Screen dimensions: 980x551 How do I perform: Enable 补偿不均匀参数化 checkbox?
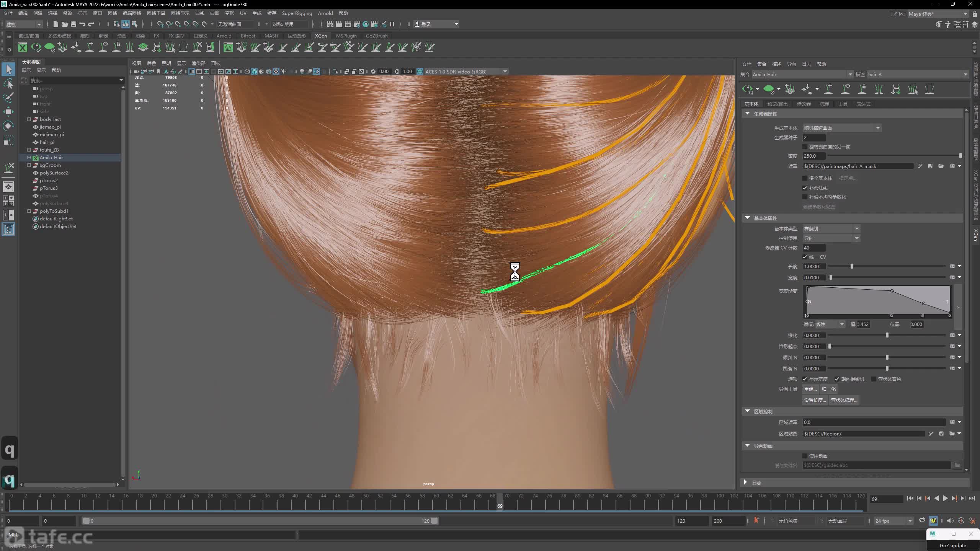click(805, 197)
